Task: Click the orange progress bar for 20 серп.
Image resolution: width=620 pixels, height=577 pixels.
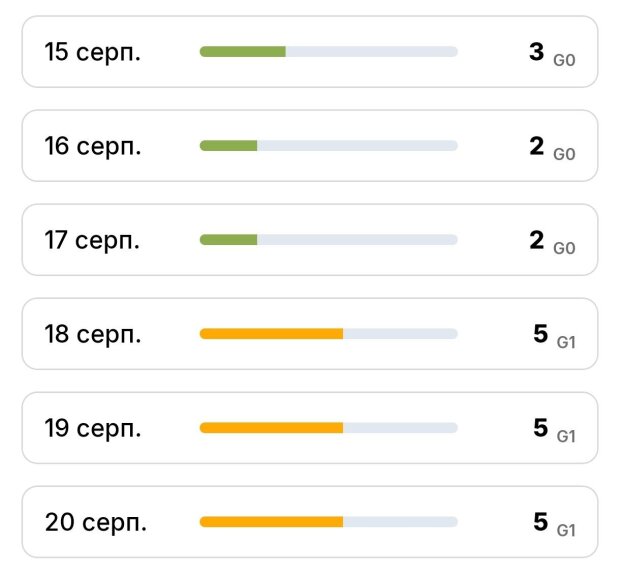Action: point(271,522)
